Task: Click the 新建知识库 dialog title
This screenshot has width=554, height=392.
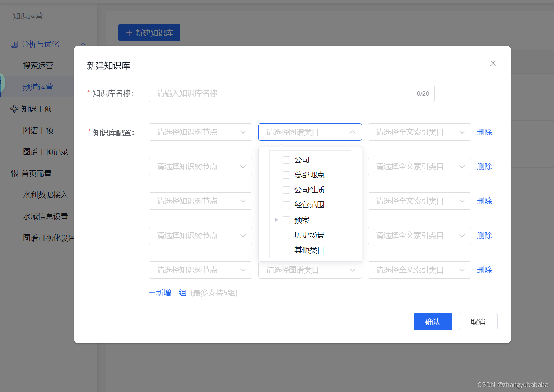Action: click(108, 66)
